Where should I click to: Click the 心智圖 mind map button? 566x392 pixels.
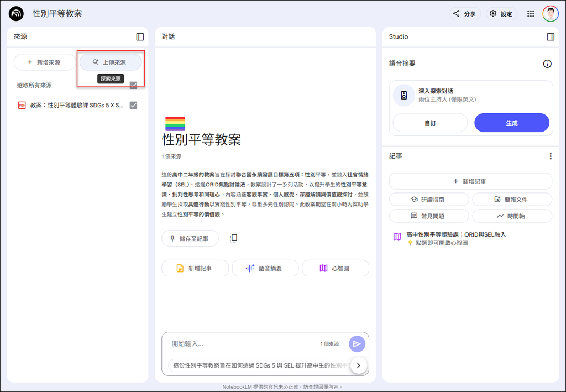[336, 268]
